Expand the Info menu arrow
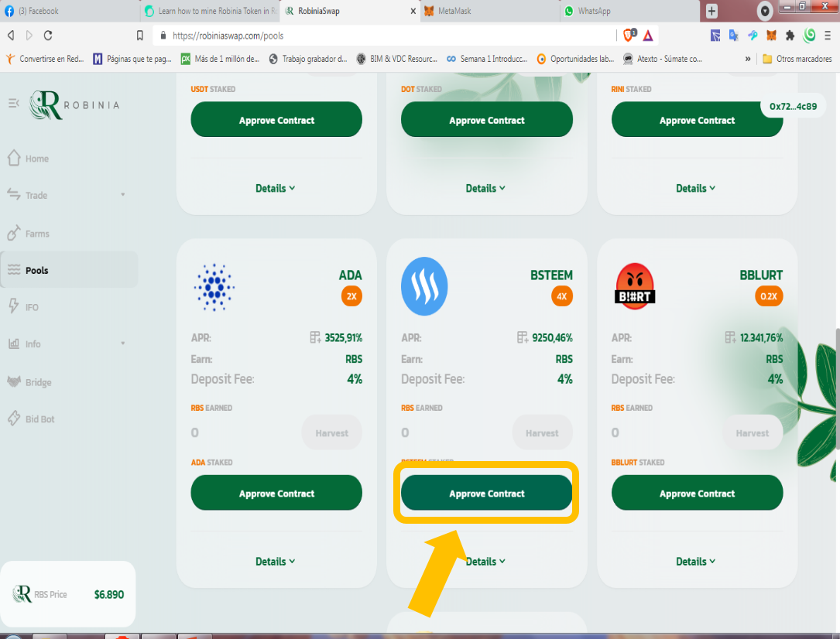840x639 pixels. click(x=122, y=343)
